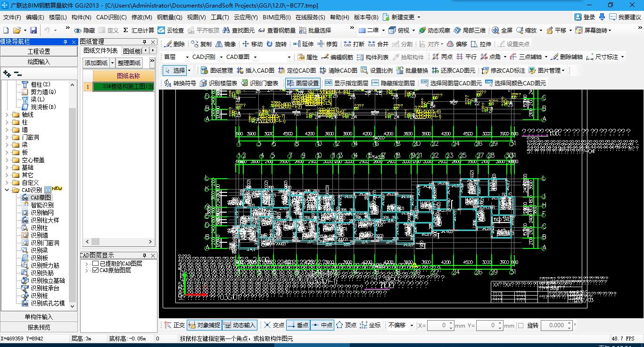Screen dimensions: 644x347
Task: Click 转换符号 convert symbol tool
Action: (x=180, y=83)
